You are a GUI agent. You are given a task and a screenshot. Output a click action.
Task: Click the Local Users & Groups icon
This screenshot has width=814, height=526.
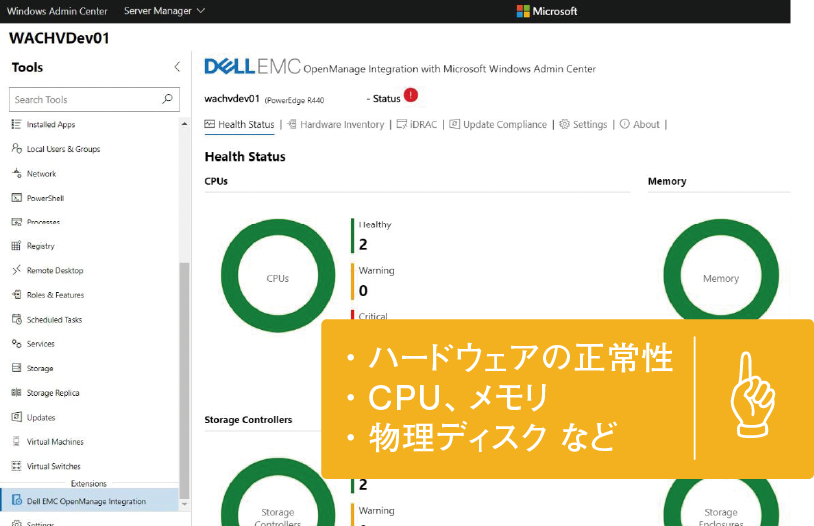16,149
